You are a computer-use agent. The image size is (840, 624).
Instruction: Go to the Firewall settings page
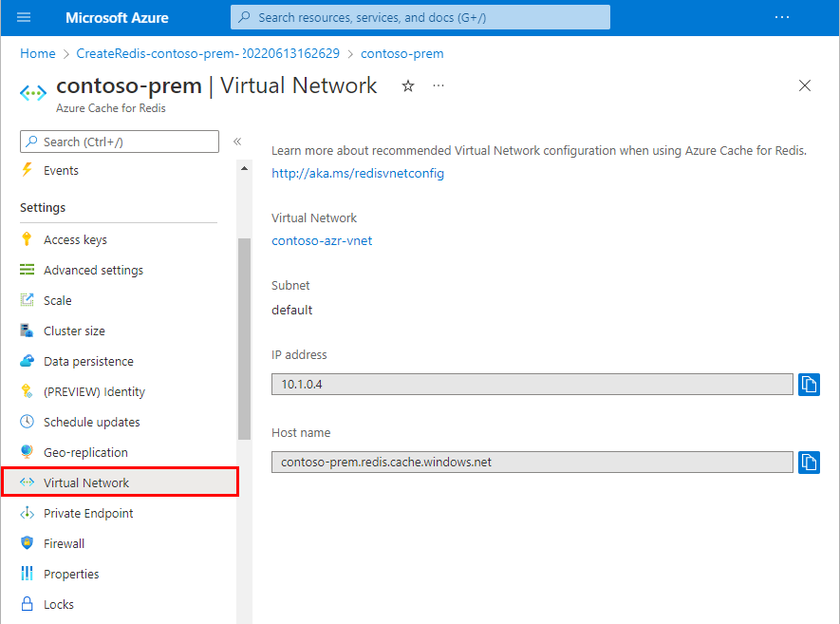(64, 543)
